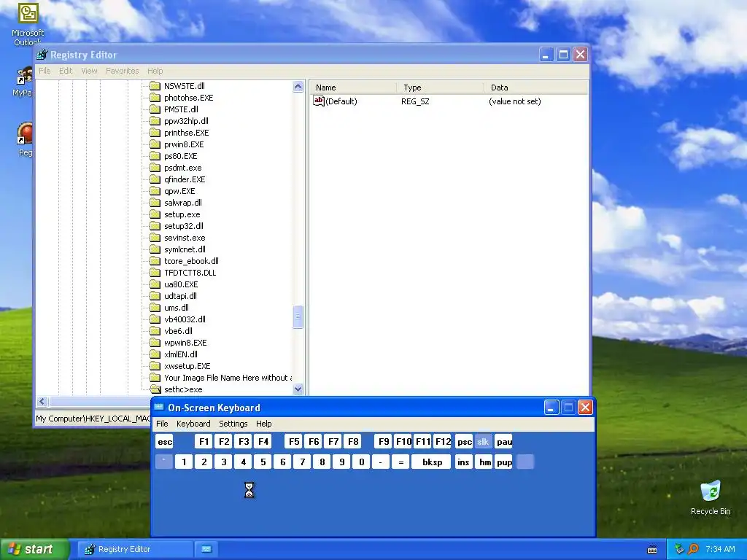Click the (Default) string value icon
The width and height of the screenshot is (747, 560).
tap(319, 101)
